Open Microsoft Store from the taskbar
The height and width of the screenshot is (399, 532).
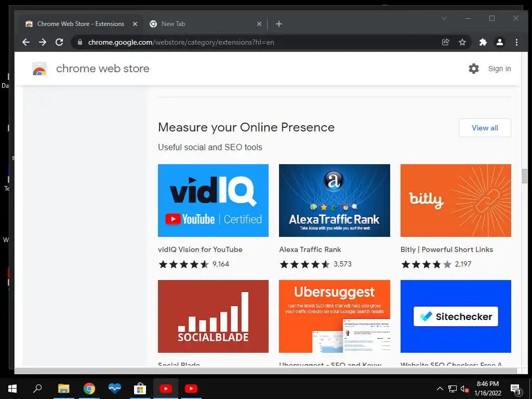(140, 389)
